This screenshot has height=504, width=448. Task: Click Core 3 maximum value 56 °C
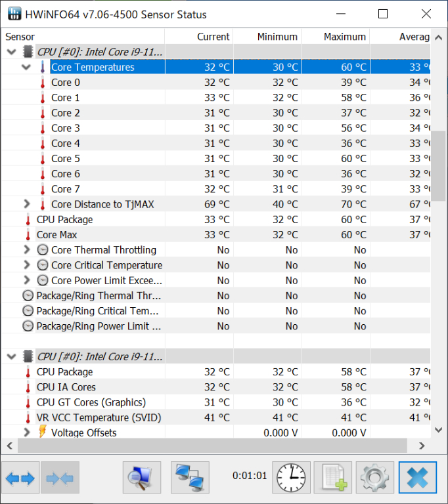coord(353,128)
